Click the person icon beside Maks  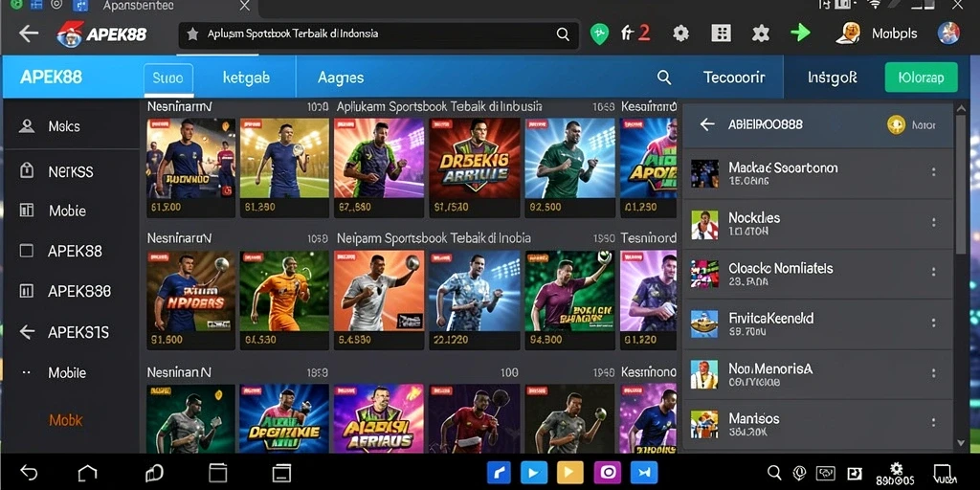point(26,126)
